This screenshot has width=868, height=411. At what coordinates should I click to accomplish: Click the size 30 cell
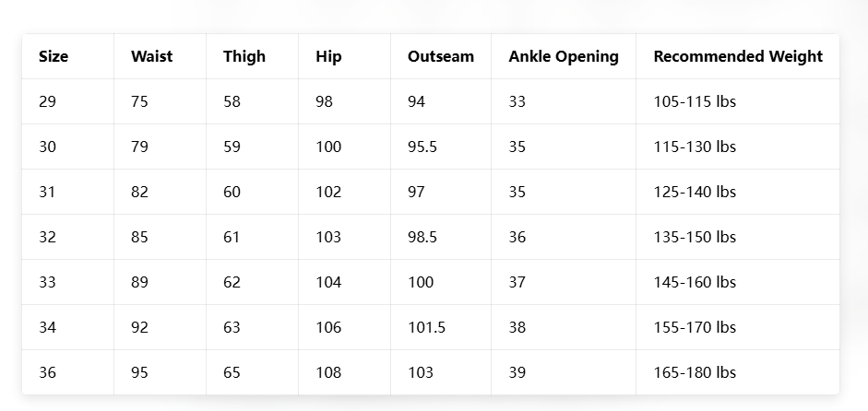click(48, 147)
